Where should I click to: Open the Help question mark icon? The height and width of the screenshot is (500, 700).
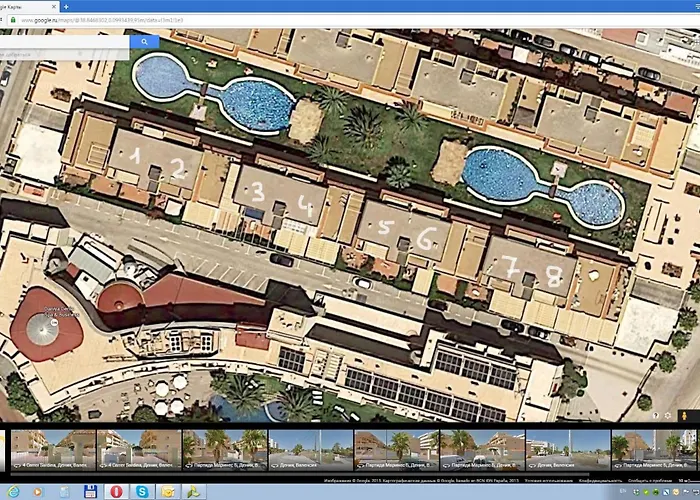[656, 415]
